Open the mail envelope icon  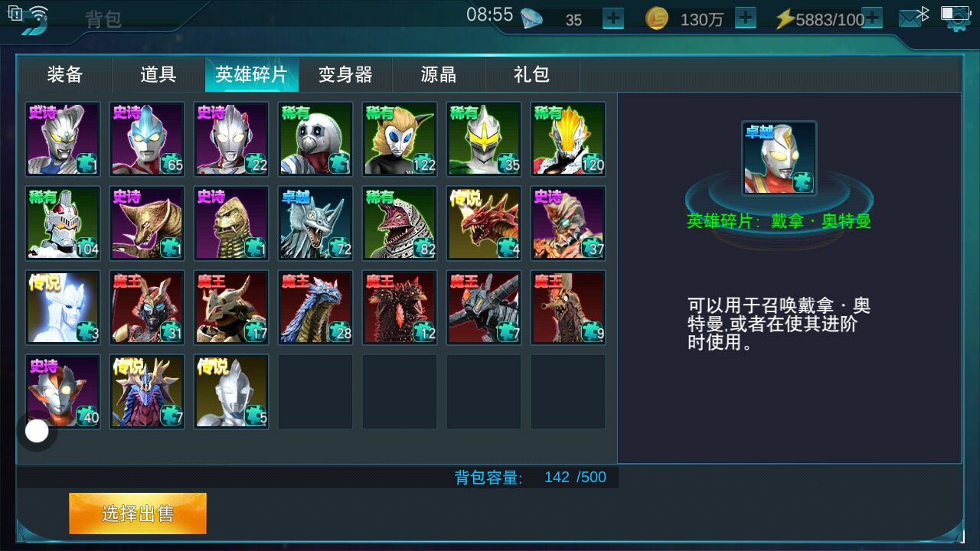[x=909, y=20]
